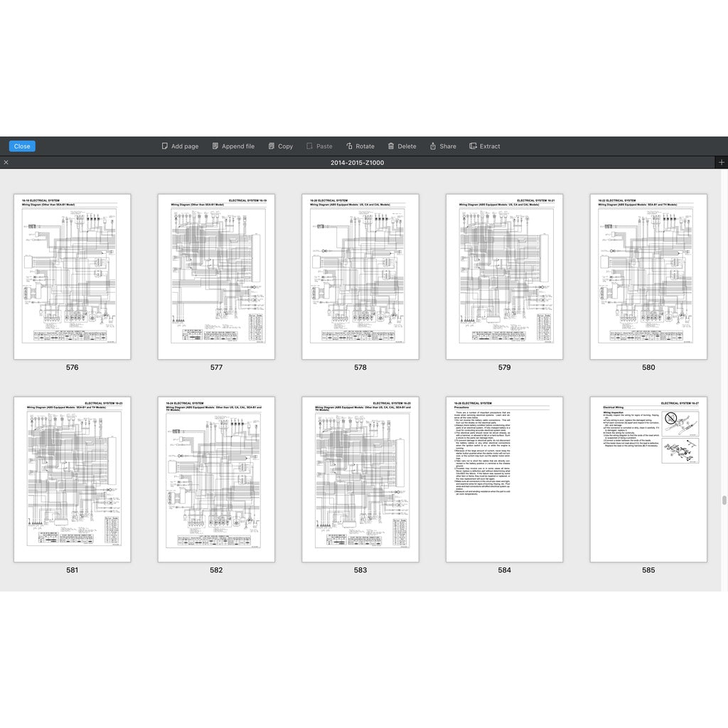Open a new tab with plus icon
Viewport: 728px width, 728px height.
click(x=722, y=163)
